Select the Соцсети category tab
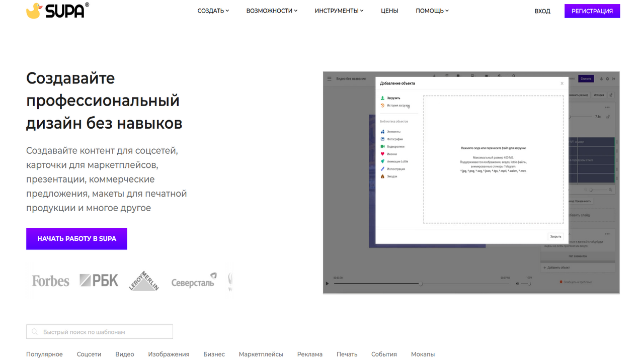The image size is (644, 362). tap(89, 354)
